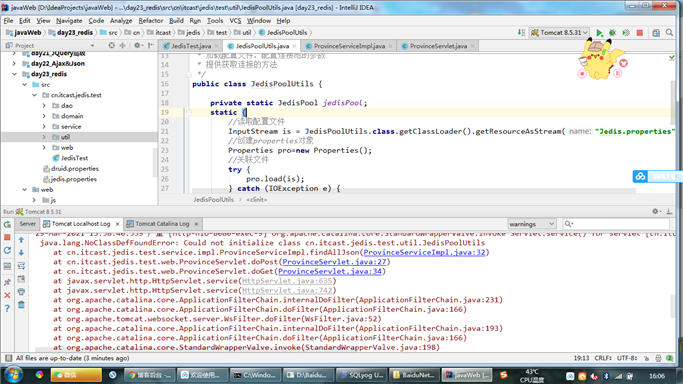Run Tomcat with the green play icon
The image size is (683, 384).
click(599, 33)
